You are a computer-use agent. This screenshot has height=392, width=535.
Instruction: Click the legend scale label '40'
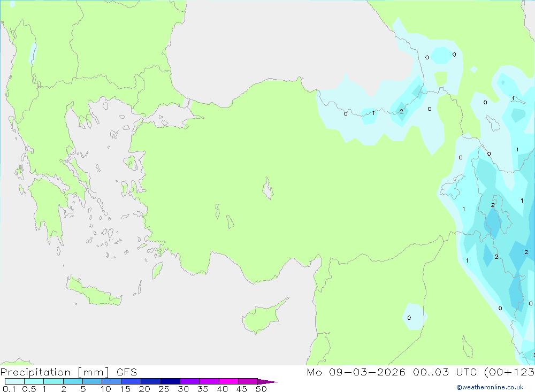(x=222, y=389)
